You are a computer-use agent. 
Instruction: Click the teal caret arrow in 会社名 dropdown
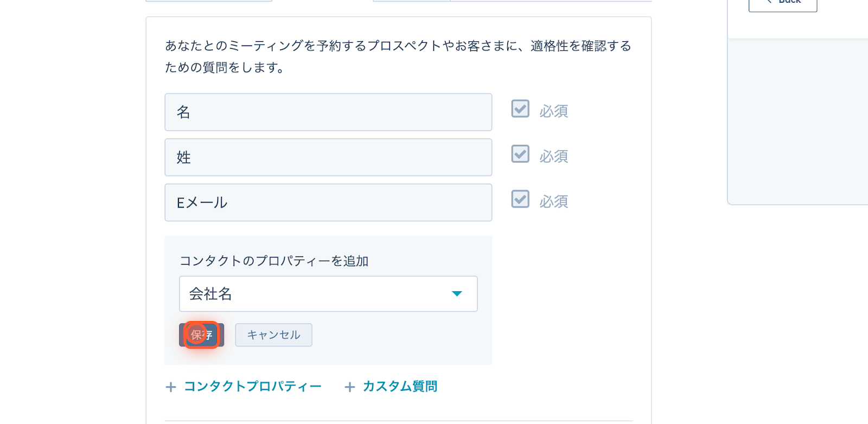(457, 294)
